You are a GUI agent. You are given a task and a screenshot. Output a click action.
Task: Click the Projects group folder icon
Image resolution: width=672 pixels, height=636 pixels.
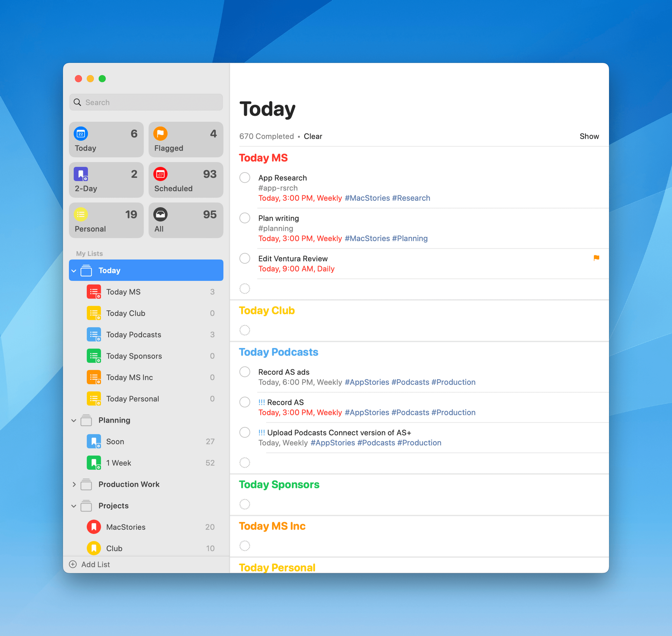point(86,506)
